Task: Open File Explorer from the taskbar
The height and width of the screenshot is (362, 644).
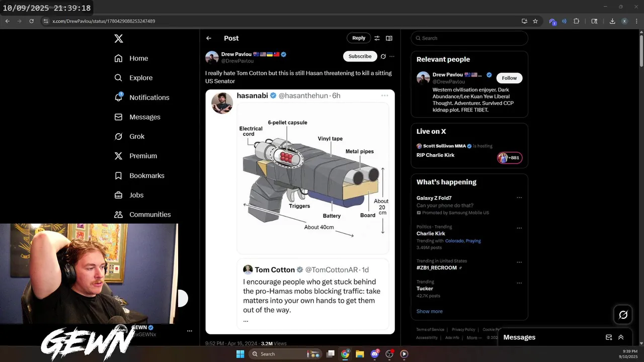Action: tap(360, 354)
